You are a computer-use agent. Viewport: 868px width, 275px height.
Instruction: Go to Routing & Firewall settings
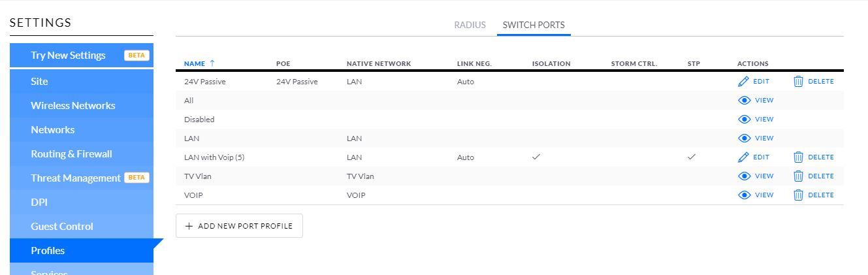(x=71, y=154)
